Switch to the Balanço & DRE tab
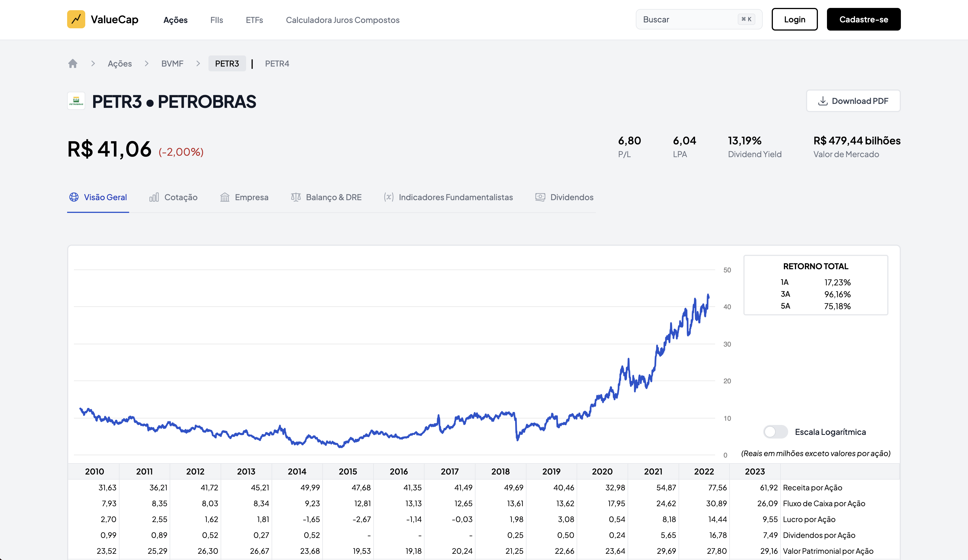The height and width of the screenshot is (560, 968). coord(326,197)
